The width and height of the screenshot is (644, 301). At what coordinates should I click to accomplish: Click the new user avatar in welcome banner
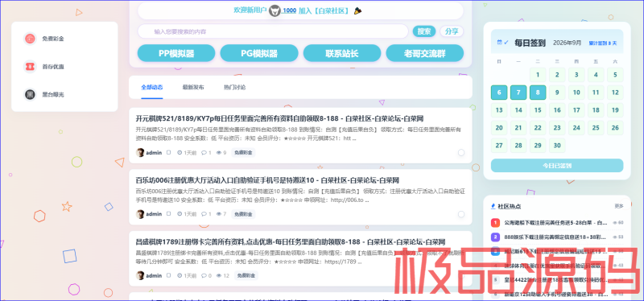tap(275, 10)
